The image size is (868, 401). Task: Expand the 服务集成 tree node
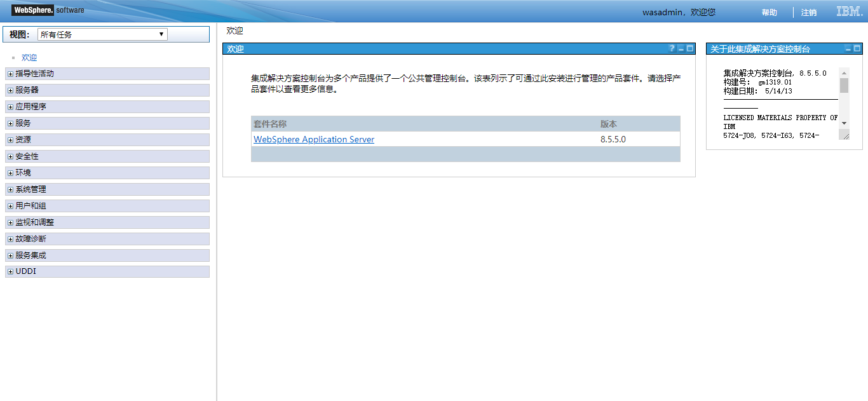(10, 255)
